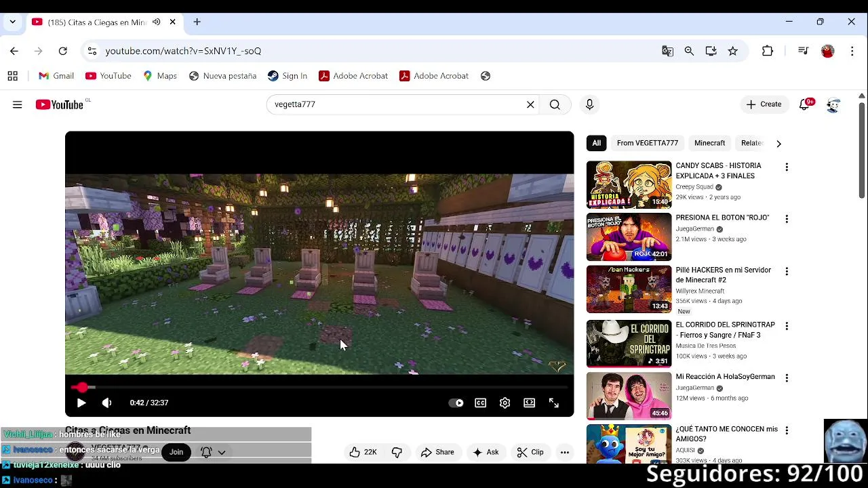Expand the subscription notification bell dropdown
The height and width of the screenshot is (488, 868).
(x=213, y=452)
